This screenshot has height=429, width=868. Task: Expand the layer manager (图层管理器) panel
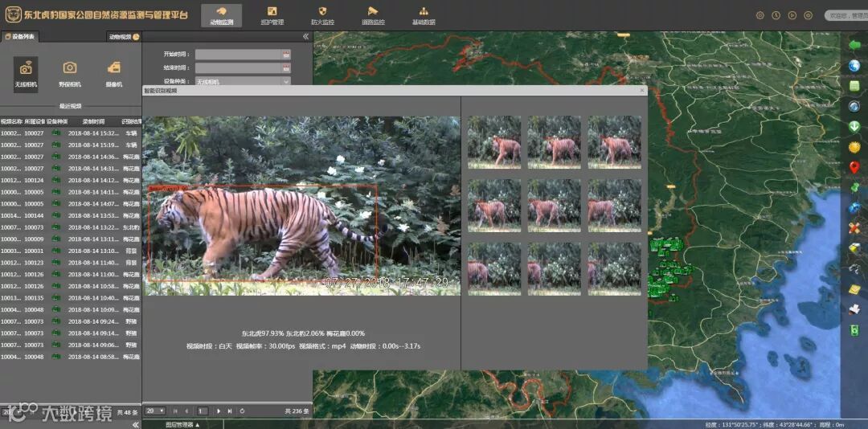[182, 424]
